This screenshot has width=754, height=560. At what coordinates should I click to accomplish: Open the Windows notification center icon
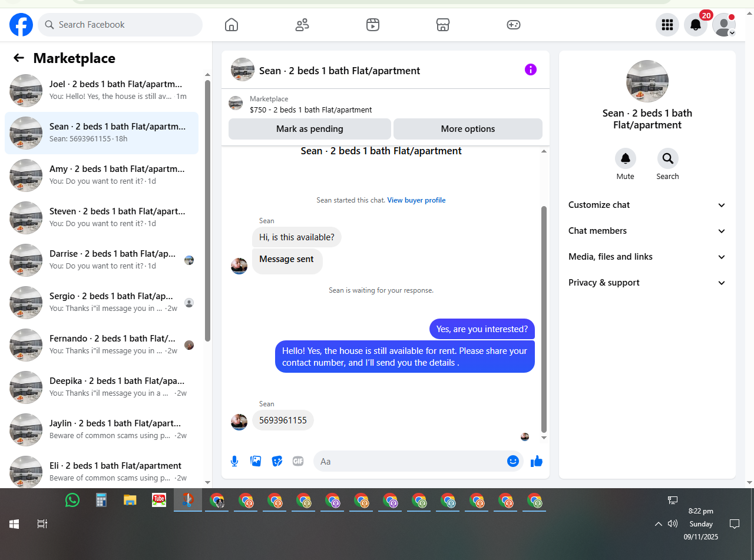pyautogui.click(x=735, y=523)
